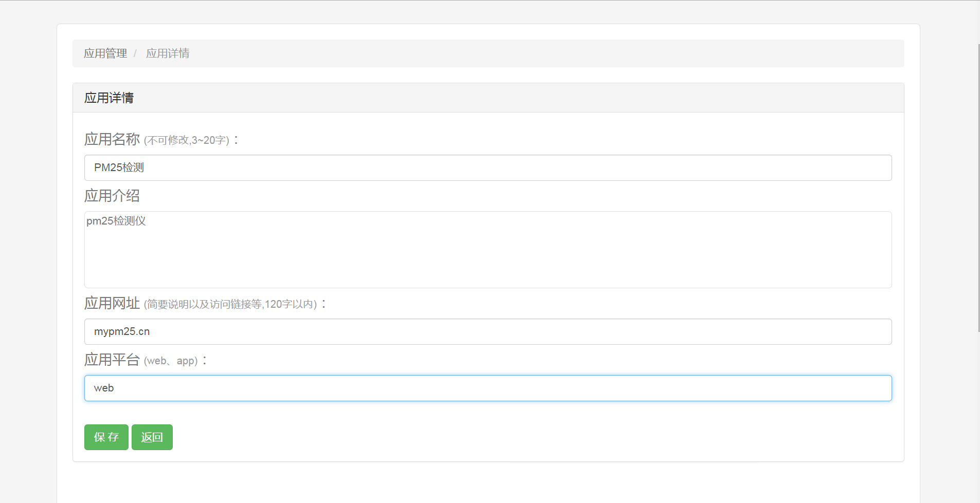Click the 应用详情 breadcrumb item

pyautogui.click(x=168, y=53)
